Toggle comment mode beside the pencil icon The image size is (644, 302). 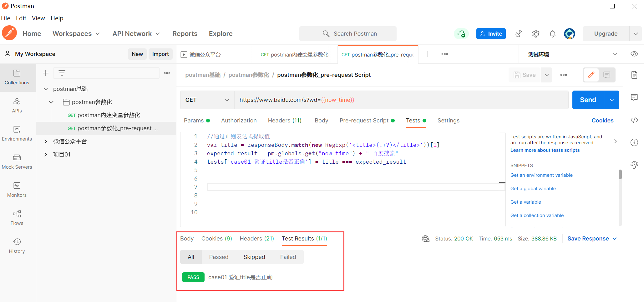click(606, 75)
